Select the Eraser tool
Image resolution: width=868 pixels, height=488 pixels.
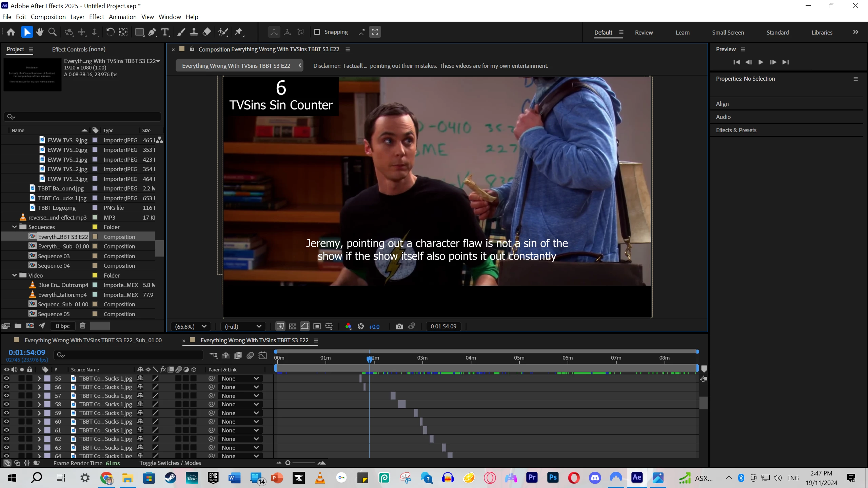[x=207, y=32]
